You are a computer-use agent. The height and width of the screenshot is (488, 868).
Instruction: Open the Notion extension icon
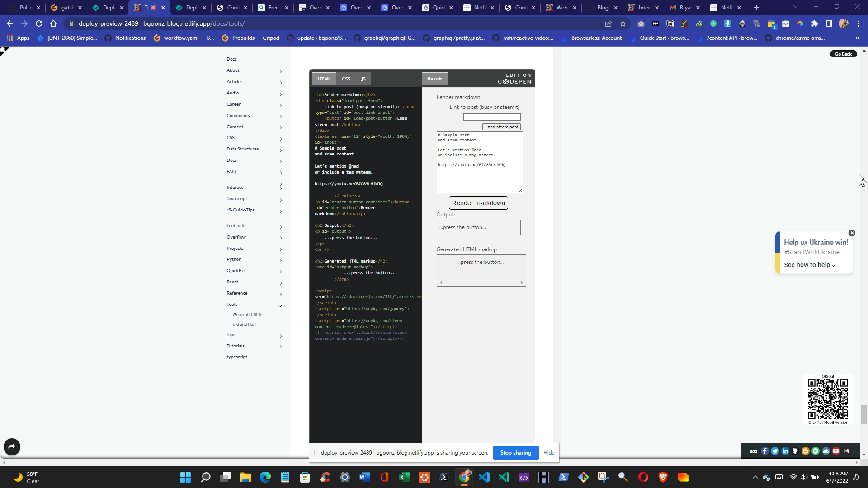pos(670,23)
